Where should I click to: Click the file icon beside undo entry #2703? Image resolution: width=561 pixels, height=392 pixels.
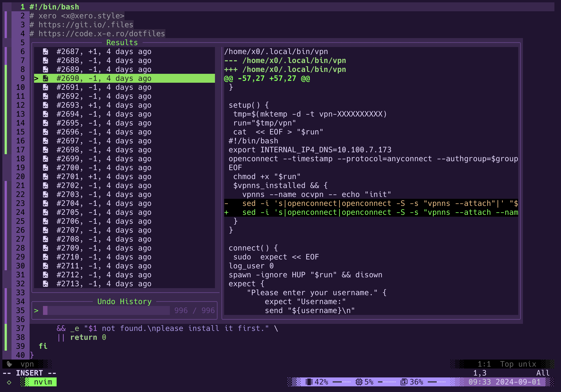(45, 194)
